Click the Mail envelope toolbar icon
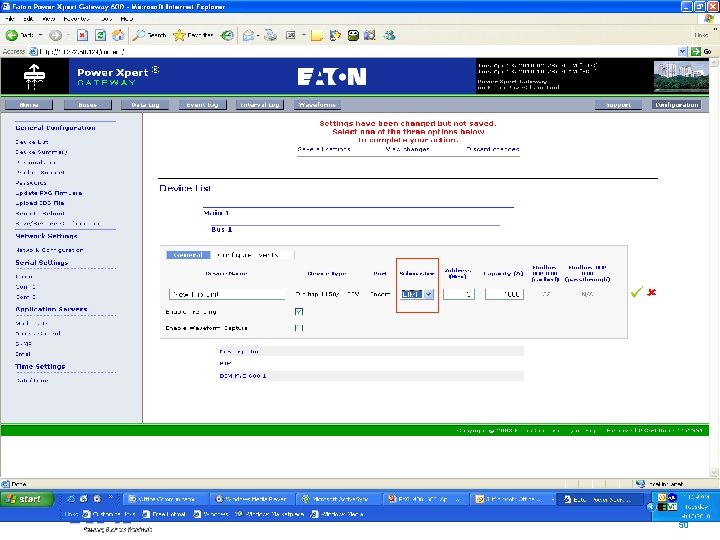Viewport: 720px width, 540px height. click(248, 35)
